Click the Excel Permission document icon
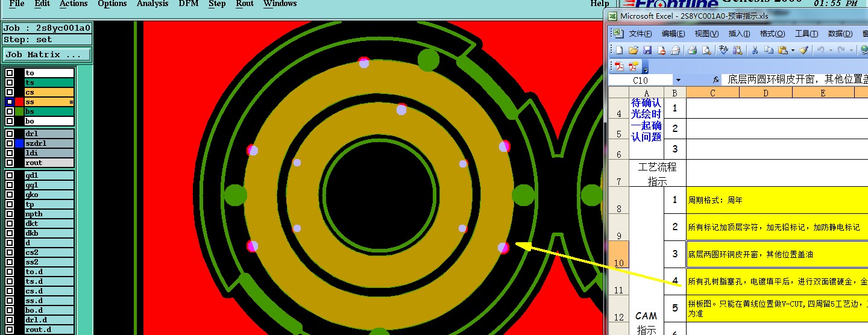868x335 pixels. [661, 50]
